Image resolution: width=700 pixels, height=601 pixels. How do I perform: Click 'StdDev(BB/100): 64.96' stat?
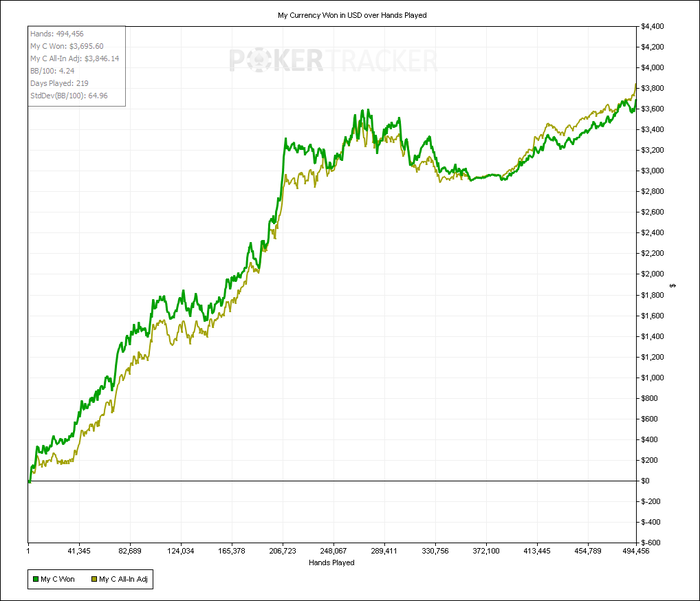click(x=69, y=96)
